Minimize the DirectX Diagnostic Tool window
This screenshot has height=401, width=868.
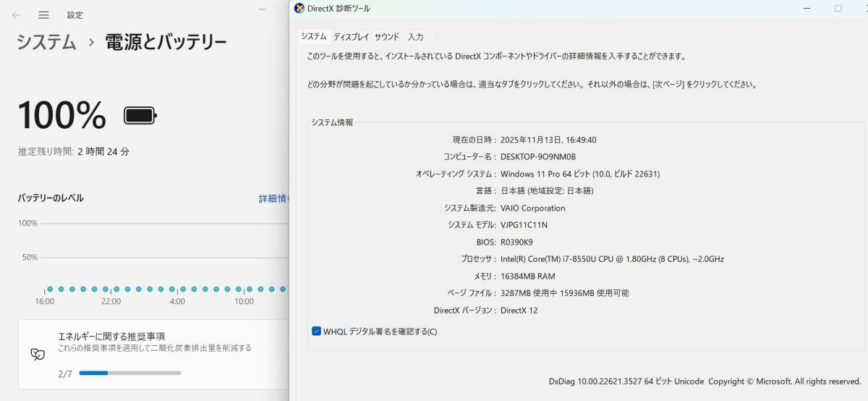click(807, 8)
